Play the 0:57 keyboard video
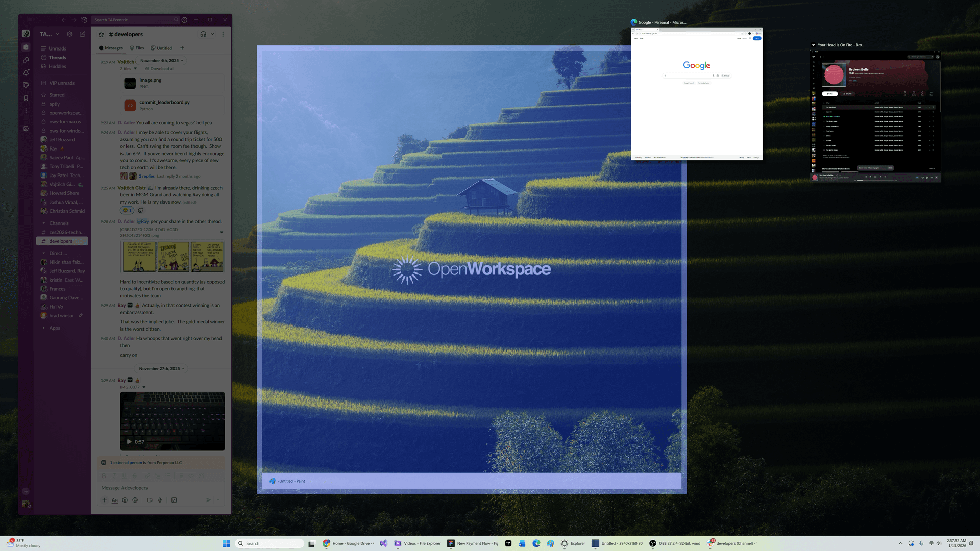Image resolution: width=980 pixels, height=551 pixels. tap(129, 442)
